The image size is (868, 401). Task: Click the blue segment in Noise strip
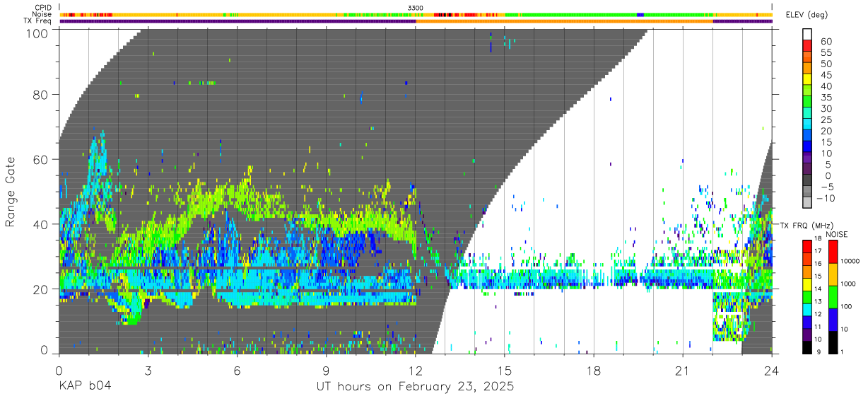[x=640, y=14]
